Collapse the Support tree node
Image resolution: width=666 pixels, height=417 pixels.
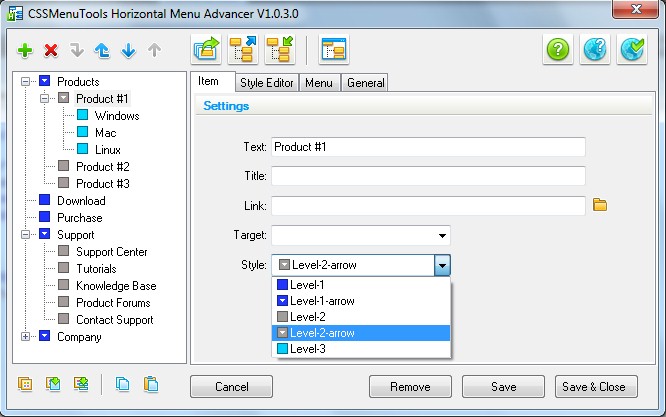25,234
